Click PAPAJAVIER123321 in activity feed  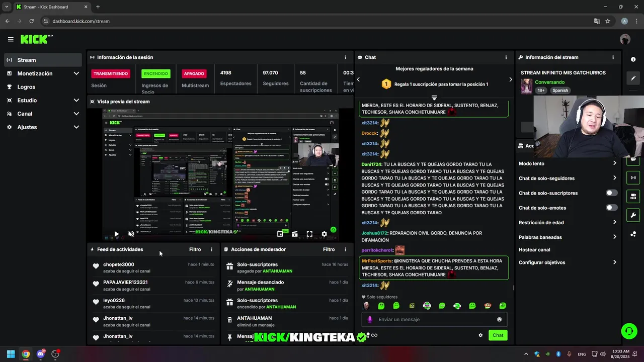(x=125, y=283)
